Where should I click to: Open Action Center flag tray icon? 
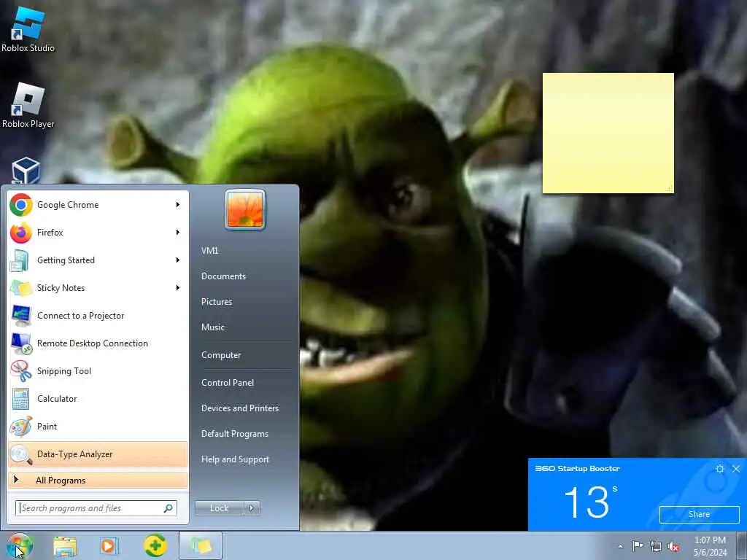tap(637, 545)
